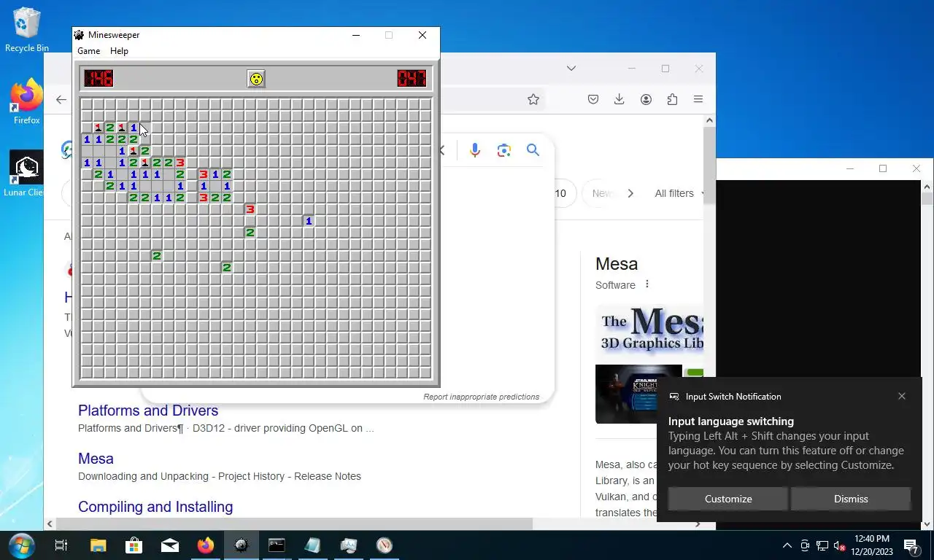Open the terminal icon in the taskbar
Image resolution: width=934 pixels, height=560 pixels.
[277, 545]
